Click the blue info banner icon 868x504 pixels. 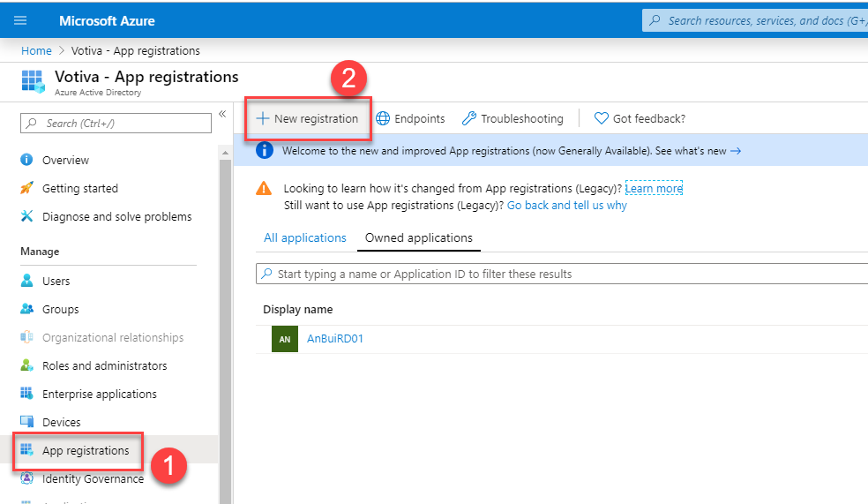(265, 150)
